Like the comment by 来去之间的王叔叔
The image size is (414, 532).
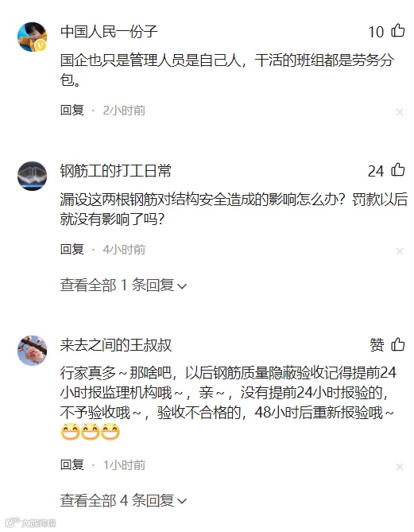pyautogui.click(x=398, y=344)
